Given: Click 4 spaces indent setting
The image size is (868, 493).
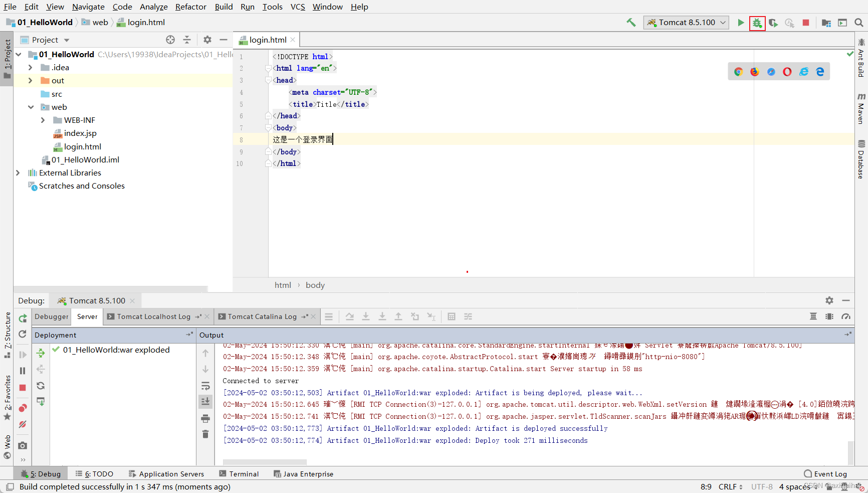Looking at the screenshot, I should (x=794, y=487).
